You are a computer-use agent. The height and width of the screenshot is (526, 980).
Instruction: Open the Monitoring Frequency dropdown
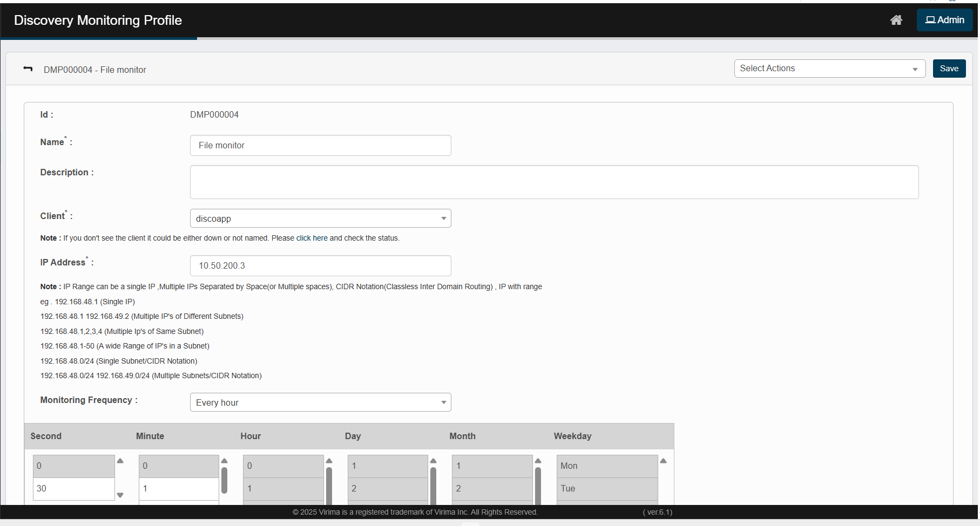coord(320,402)
